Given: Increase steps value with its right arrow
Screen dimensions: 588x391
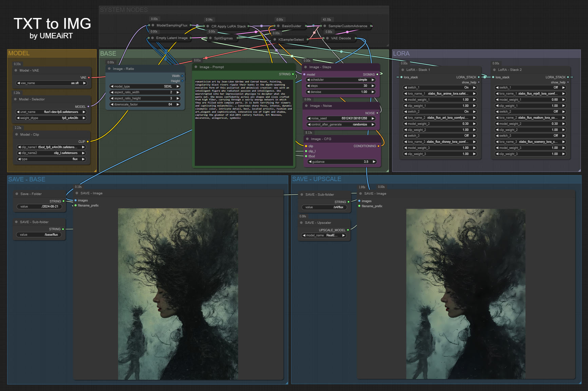Looking at the screenshot, I should tap(373, 86).
